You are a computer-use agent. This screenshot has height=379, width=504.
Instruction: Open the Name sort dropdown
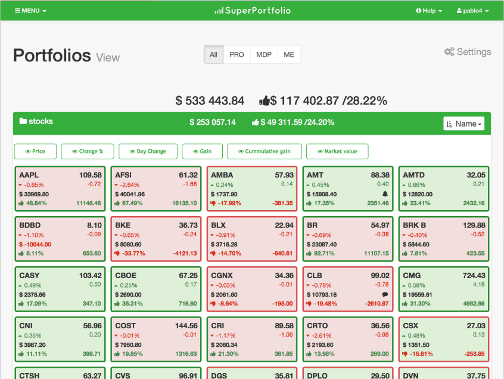(464, 124)
